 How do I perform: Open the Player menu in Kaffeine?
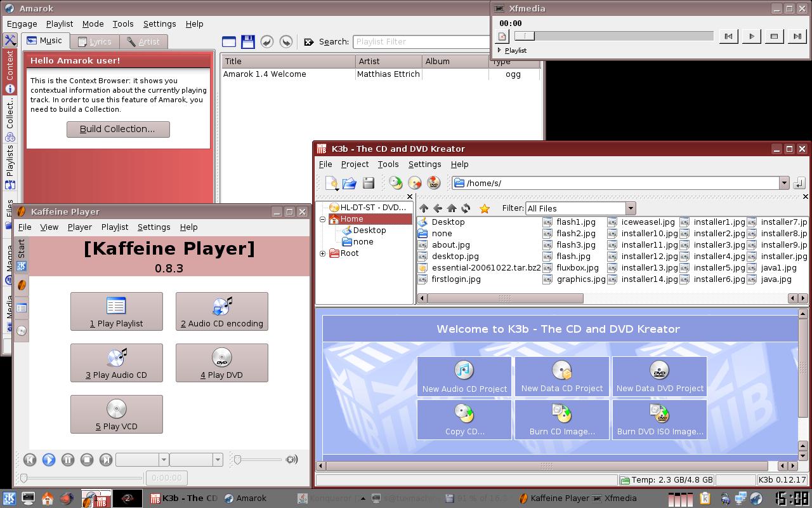pos(80,227)
